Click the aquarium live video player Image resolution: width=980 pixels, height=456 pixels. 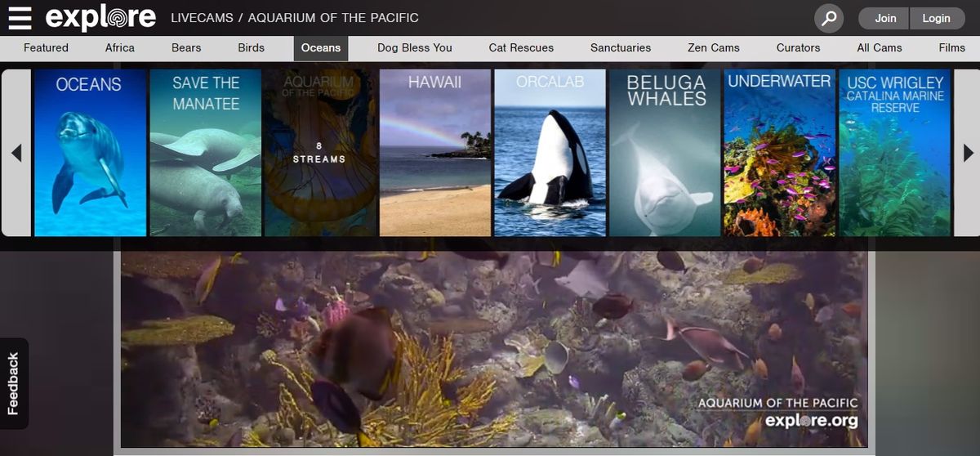[494, 349]
